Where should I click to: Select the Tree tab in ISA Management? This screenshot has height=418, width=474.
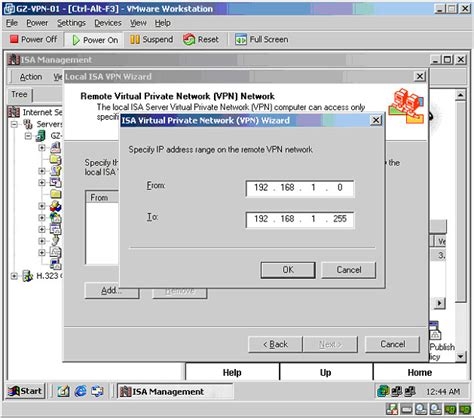pyautogui.click(x=19, y=95)
